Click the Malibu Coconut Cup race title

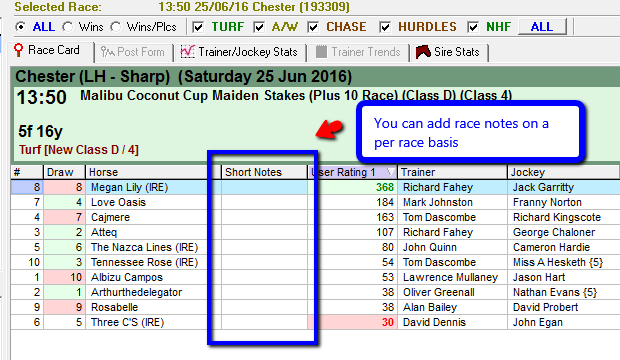point(296,96)
